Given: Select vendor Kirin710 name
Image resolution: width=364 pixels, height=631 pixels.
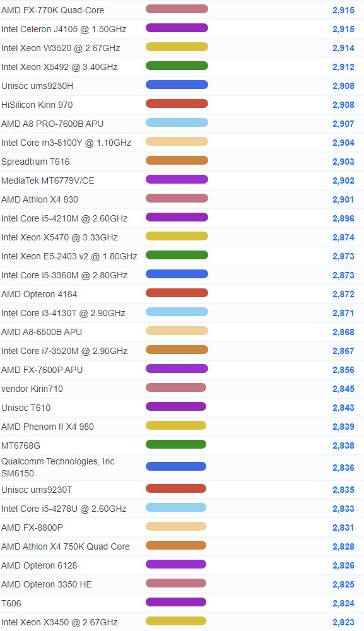Looking at the screenshot, I should click(32, 388).
